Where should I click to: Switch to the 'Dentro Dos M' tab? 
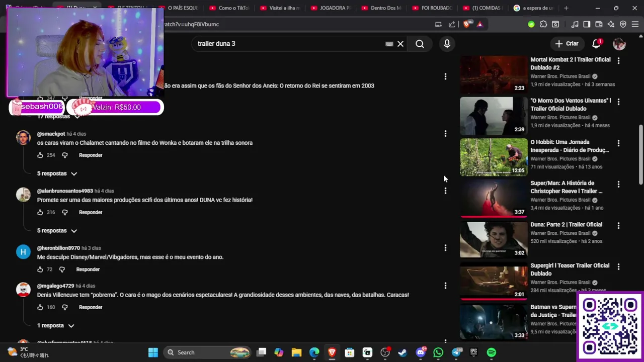pyautogui.click(x=381, y=8)
